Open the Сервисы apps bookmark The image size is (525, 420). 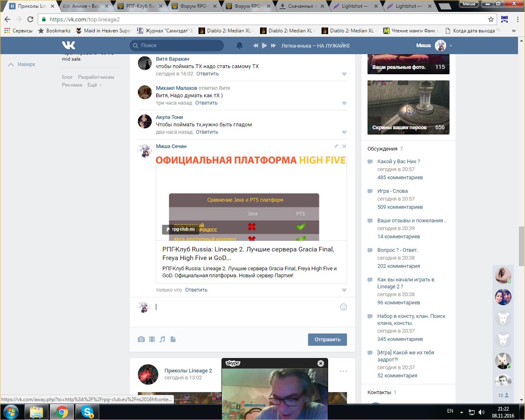18,31
